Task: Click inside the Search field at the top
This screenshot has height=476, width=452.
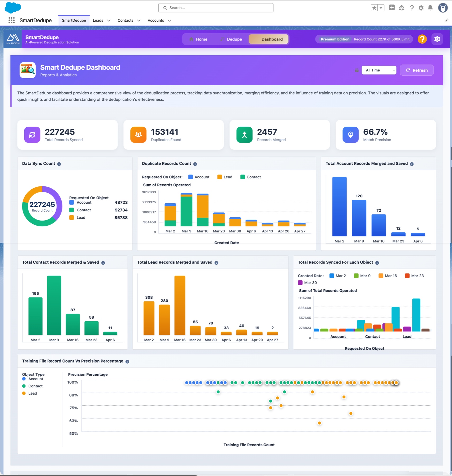Action: (216, 8)
